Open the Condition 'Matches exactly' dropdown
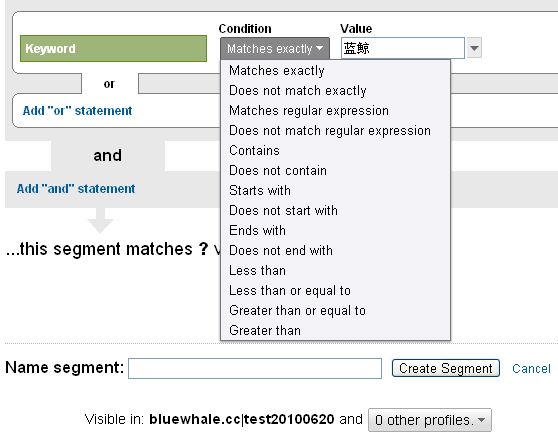Viewport: 558px width, 446px height. 275,48
